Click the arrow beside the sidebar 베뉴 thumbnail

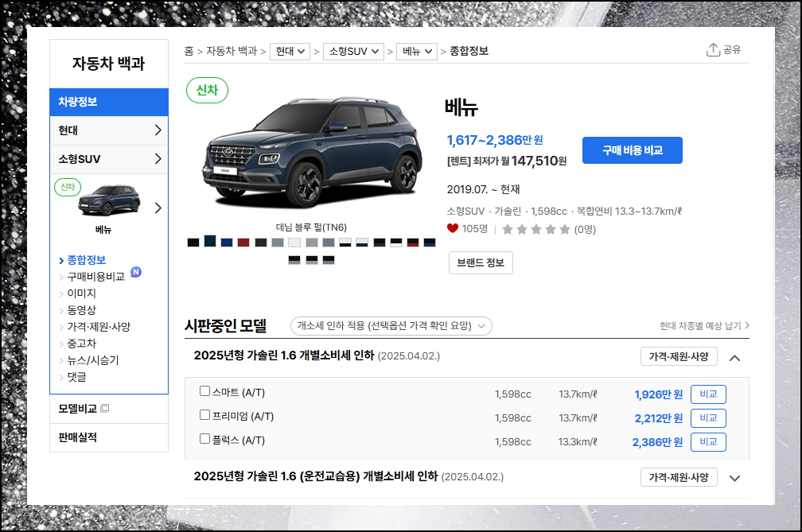click(158, 208)
